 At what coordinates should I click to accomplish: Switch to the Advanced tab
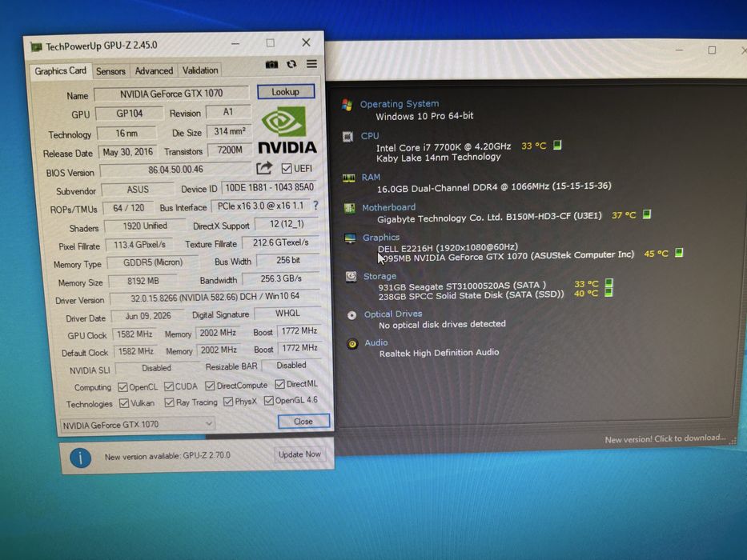pos(154,71)
